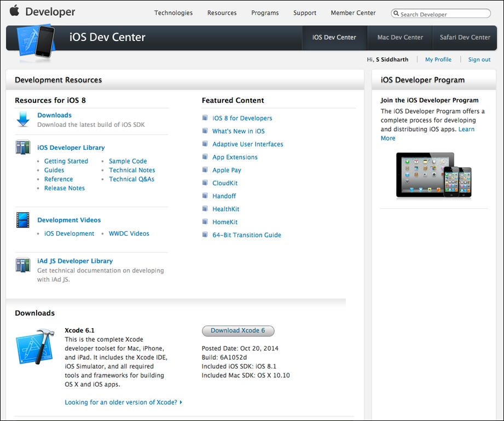The width and height of the screenshot is (504, 421).
Task: Select the Build: 6A1052d text
Action: click(x=224, y=357)
